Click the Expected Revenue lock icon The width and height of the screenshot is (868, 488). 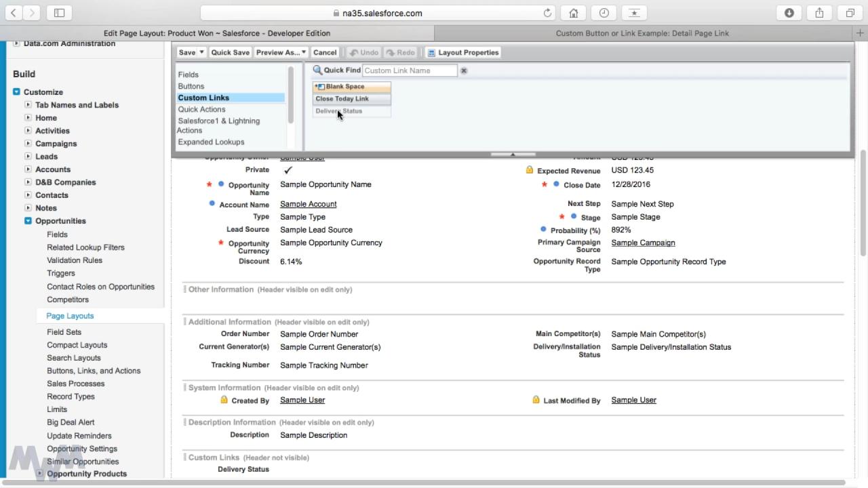click(x=530, y=170)
